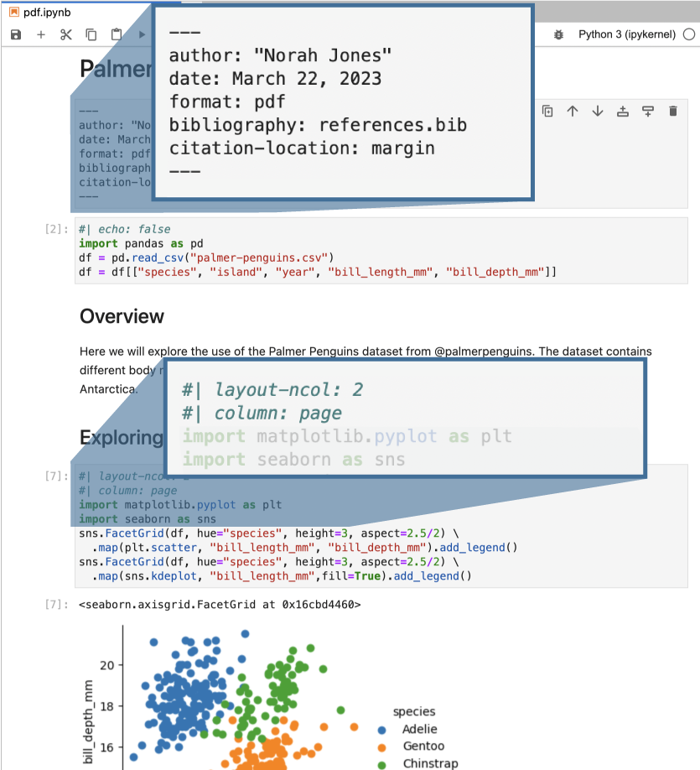Cut the selected cell with scissors icon

66,34
